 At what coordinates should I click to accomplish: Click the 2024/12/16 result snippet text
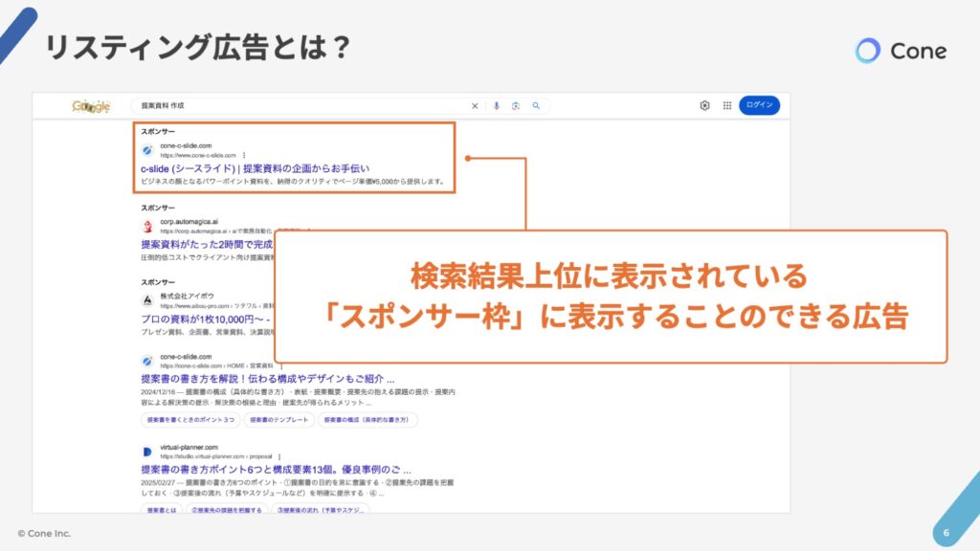pyautogui.click(x=299, y=397)
